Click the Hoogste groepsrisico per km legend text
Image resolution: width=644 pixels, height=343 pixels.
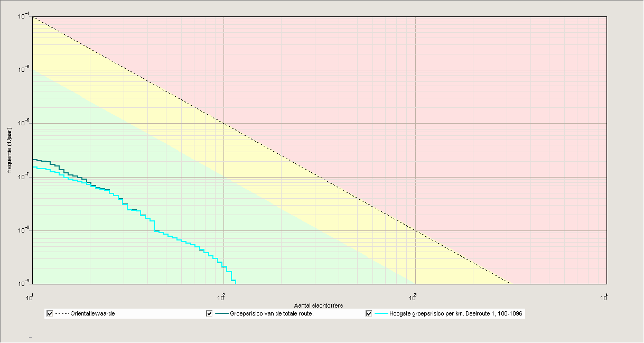point(455,313)
